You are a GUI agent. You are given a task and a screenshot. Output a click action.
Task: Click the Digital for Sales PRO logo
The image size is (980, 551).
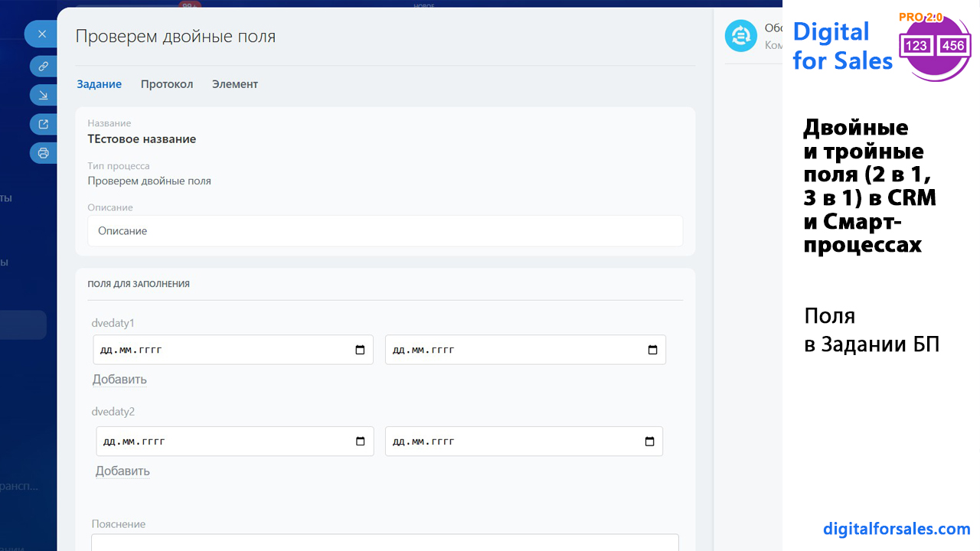[880, 46]
